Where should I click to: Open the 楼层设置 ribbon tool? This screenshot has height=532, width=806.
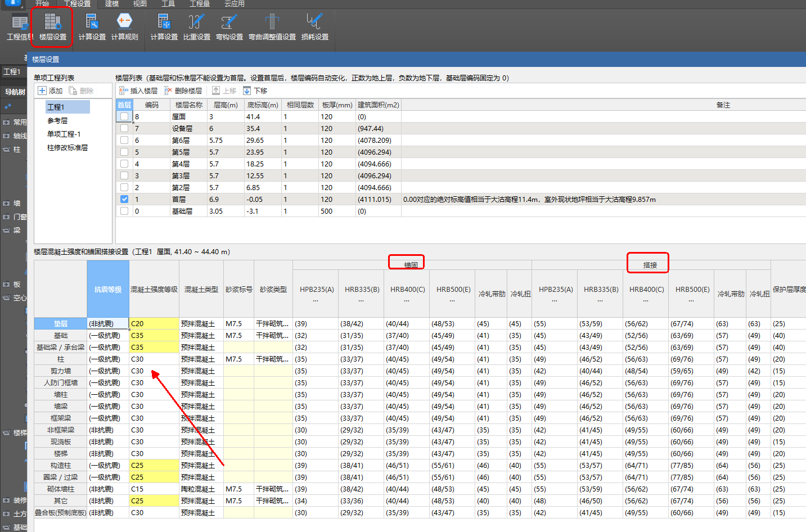tap(53, 27)
